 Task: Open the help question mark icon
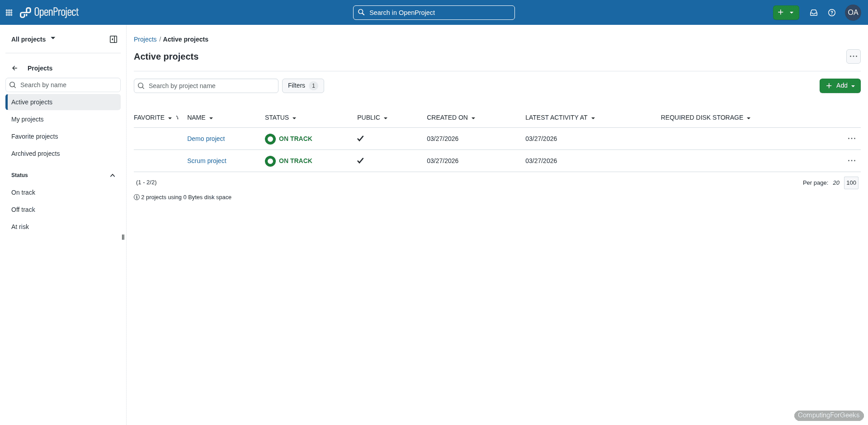click(832, 12)
